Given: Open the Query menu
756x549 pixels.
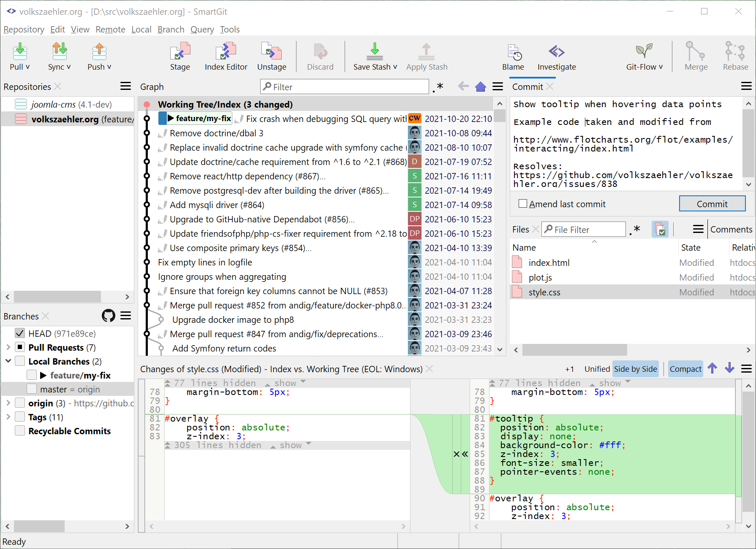Looking at the screenshot, I should coord(202,30).
